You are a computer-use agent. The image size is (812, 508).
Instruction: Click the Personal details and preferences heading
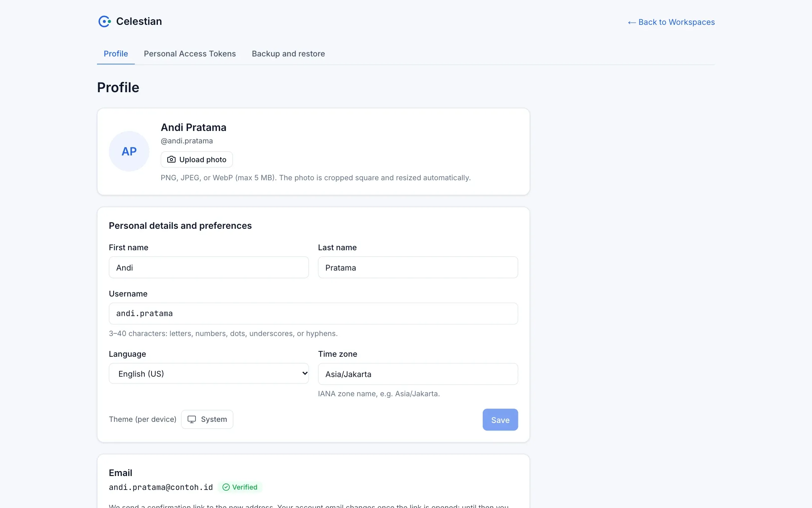click(x=180, y=226)
